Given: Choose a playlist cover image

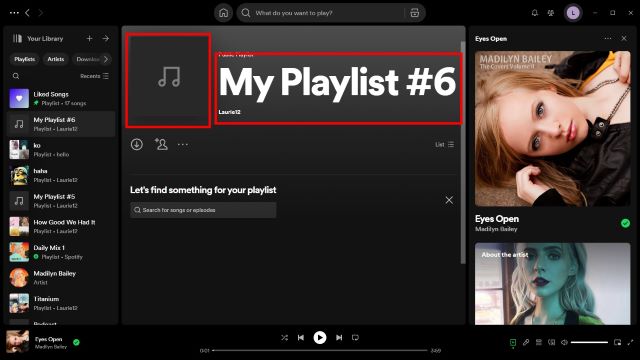Looking at the screenshot, I should pos(168,80).
